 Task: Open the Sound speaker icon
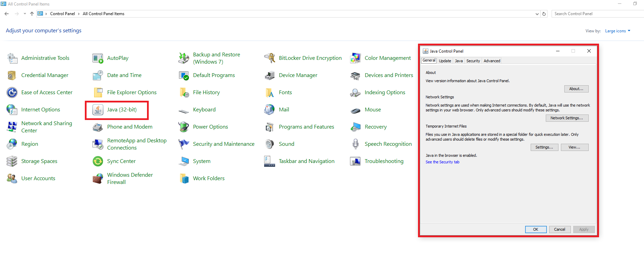click(x=270, y=144)
